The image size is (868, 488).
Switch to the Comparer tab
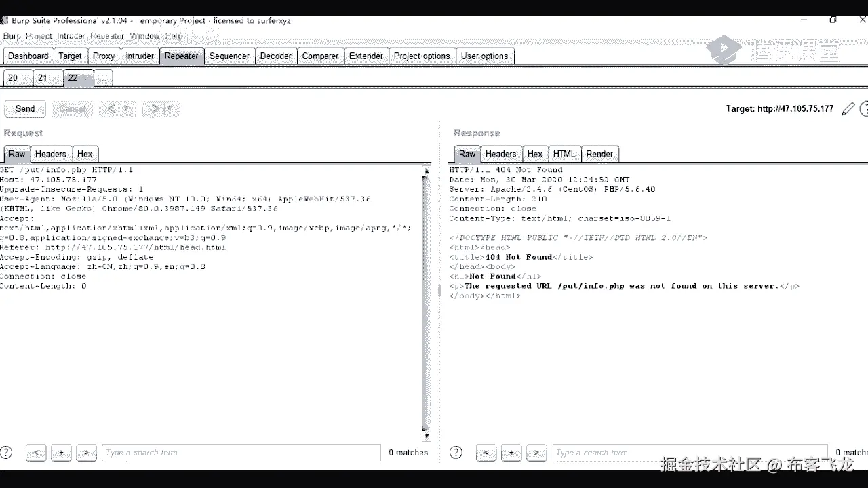(x=320, y=56)
